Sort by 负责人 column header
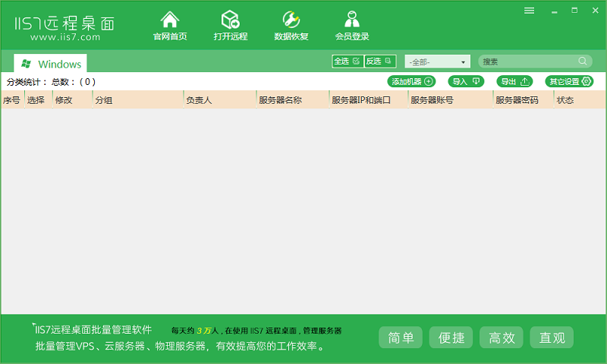Image resolution: width=607 pixels, height=364 pixels. coord(220,100)
